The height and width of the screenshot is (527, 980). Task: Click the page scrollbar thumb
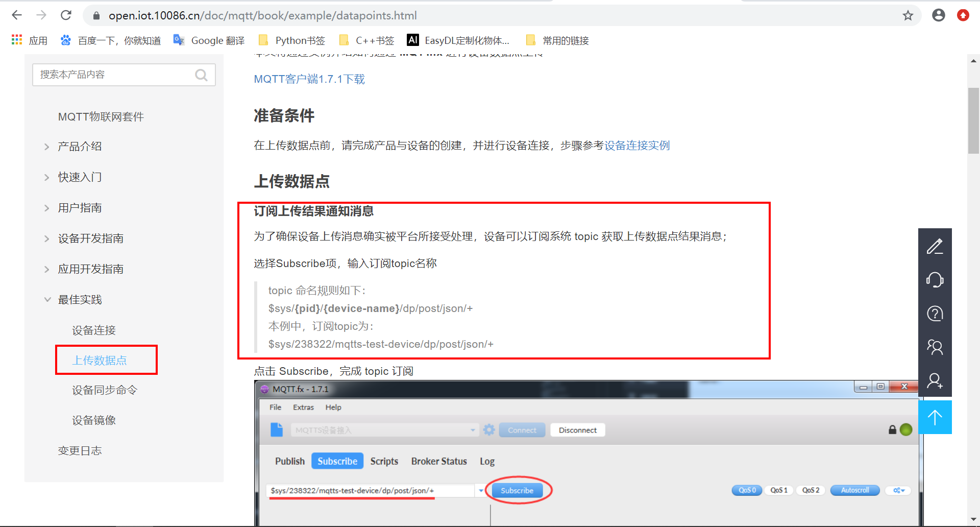973,121
